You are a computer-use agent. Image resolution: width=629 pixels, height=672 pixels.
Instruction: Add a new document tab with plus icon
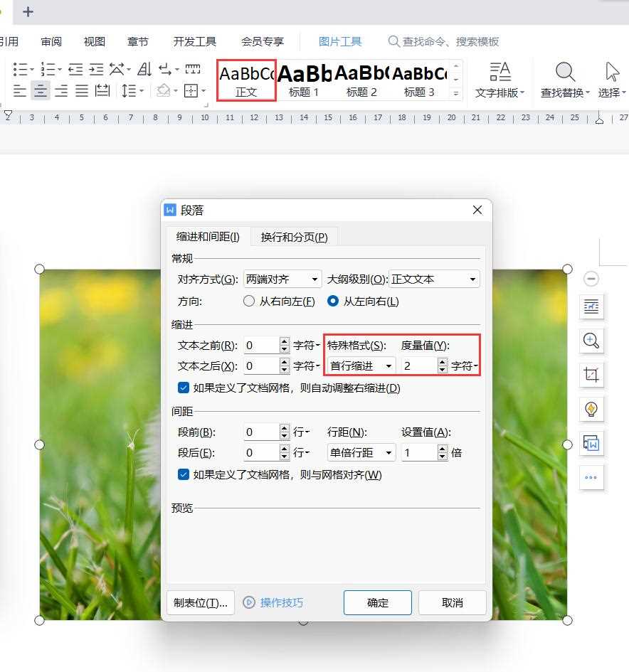[x=28, y=11]
